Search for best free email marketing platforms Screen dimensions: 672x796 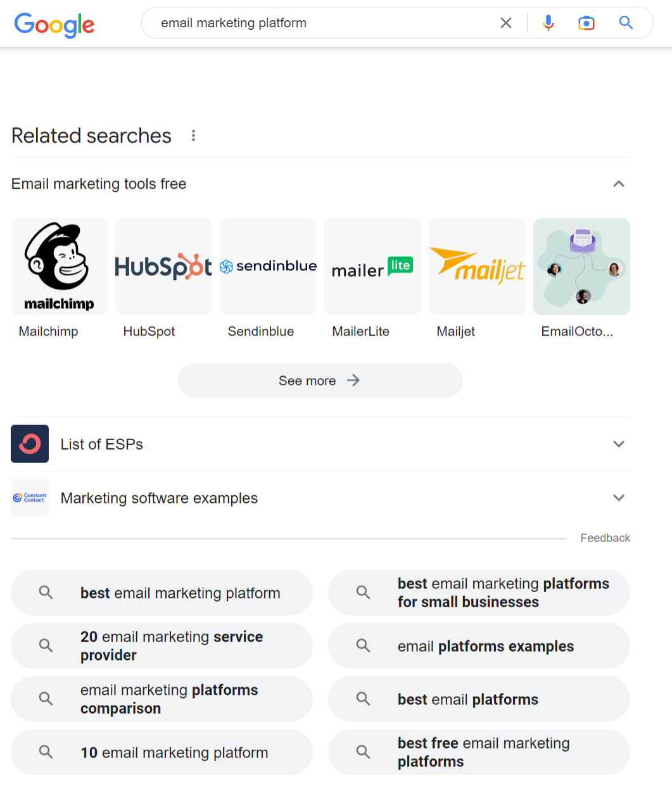(479, 752)
